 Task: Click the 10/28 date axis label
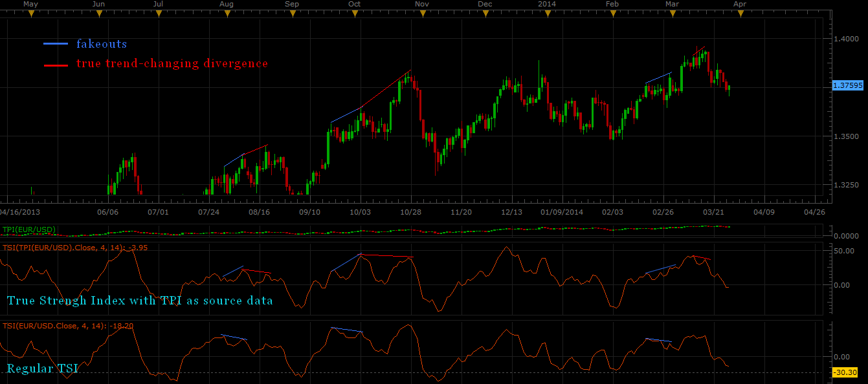(x=410, y=211)
